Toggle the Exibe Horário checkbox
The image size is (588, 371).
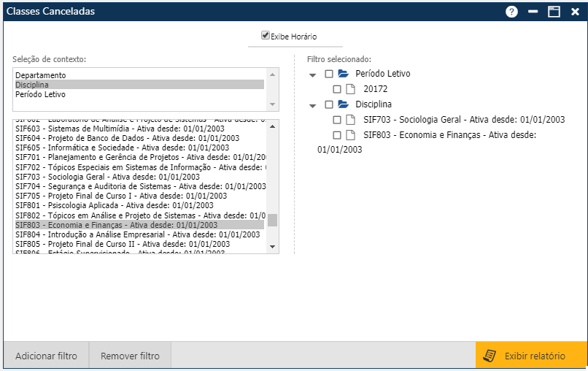click(266, 35)
